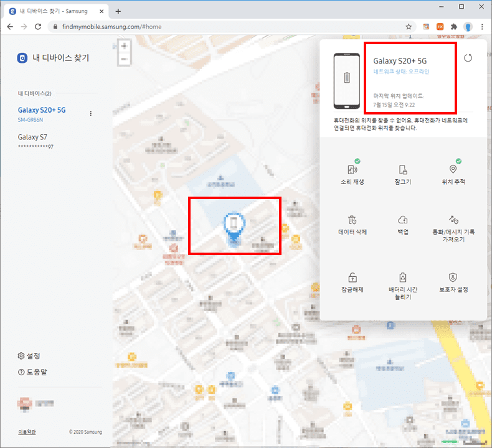Viewport: 492px width, 448px height.
Task: Click the site lock icon in address bar
Action: 55,27
